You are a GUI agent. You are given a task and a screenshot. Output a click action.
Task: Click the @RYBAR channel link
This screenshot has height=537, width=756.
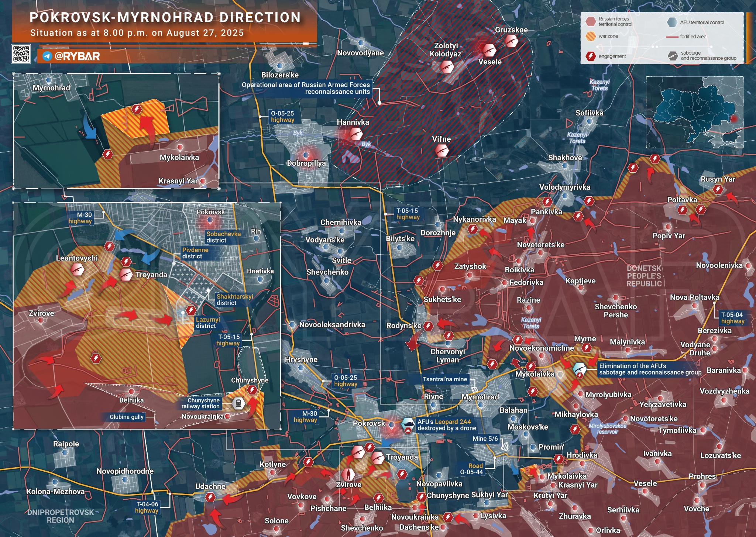tap(77, 56)
